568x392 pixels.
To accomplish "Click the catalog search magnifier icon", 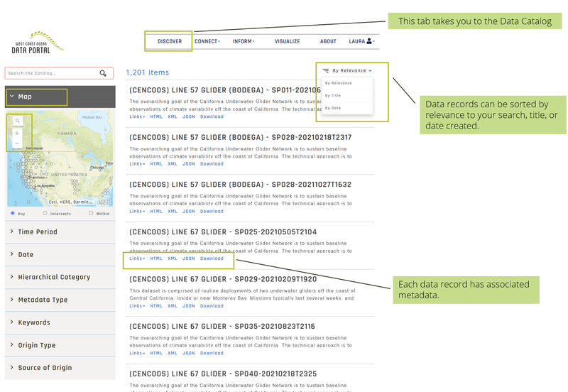I will click(x=103, y=73).
